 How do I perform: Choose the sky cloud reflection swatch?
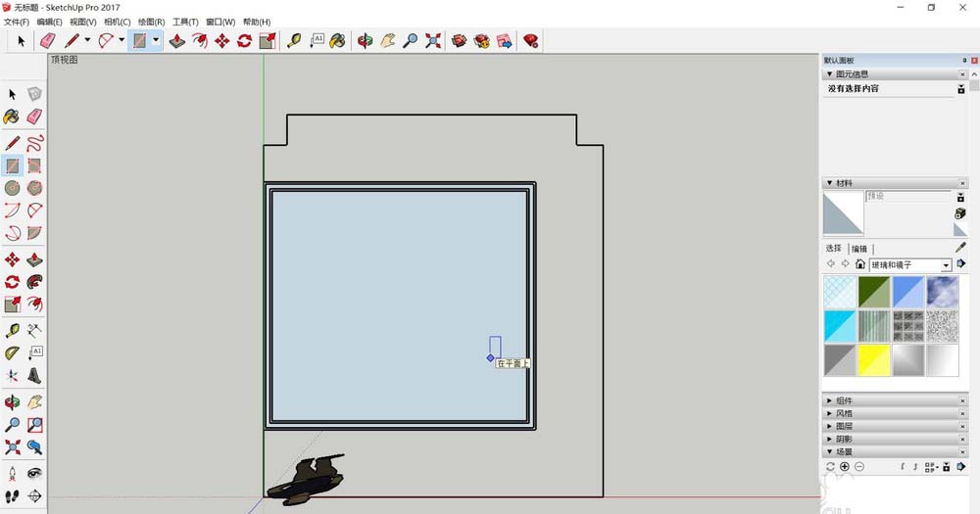pos(943,293)
